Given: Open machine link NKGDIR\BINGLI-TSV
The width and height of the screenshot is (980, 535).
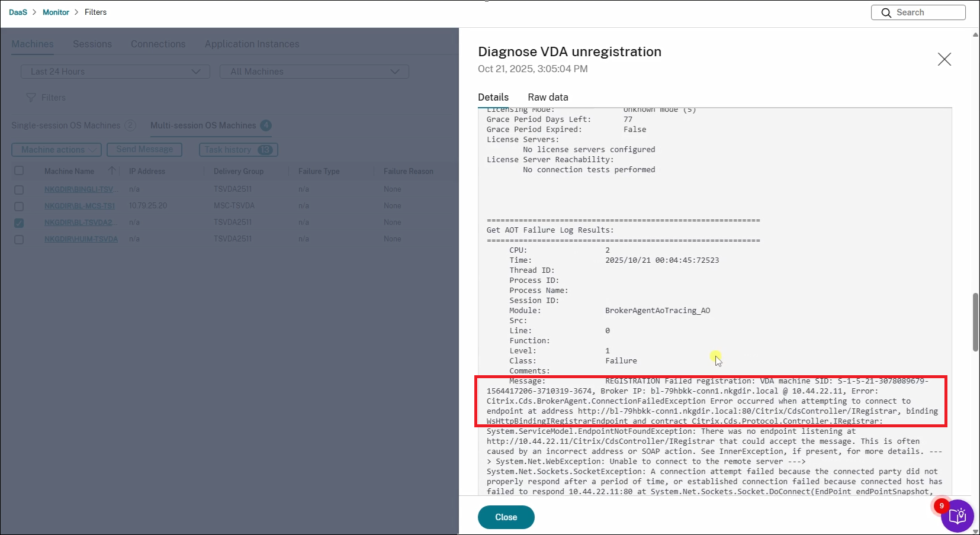Looking at the screenshot, I should coord(81,189).
